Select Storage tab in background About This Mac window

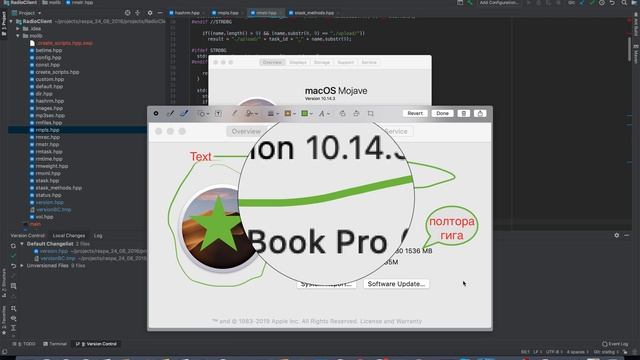(x=322, y=62)
